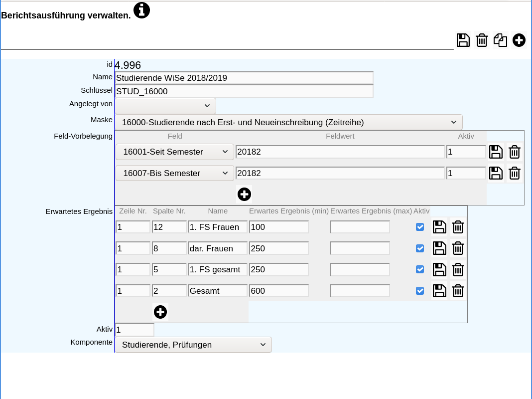Copy the report with the duplicate icon

pos(500,40)
